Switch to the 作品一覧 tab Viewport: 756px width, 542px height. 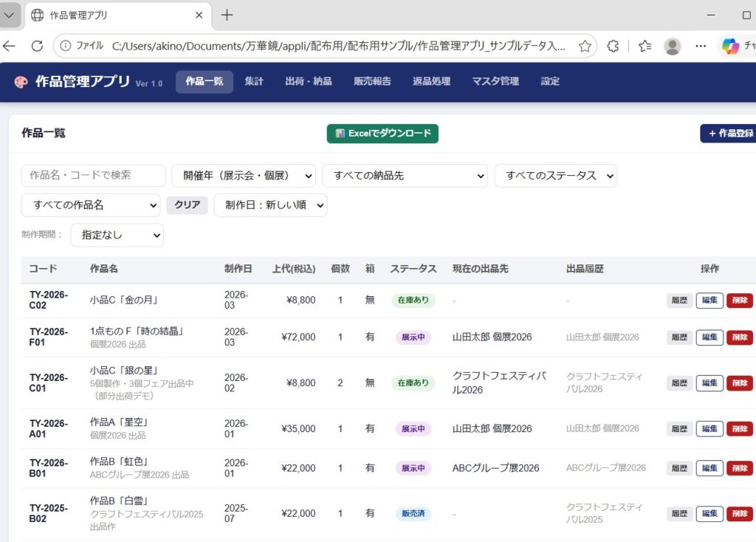[205, 81]
